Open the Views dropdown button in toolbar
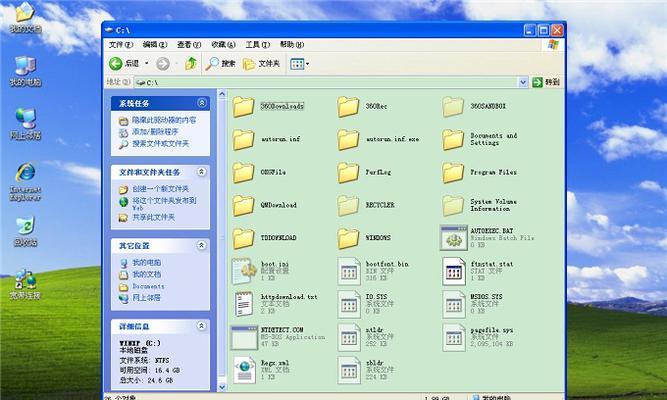This screenshot has height=400, width=667. (x=299, y=64)
